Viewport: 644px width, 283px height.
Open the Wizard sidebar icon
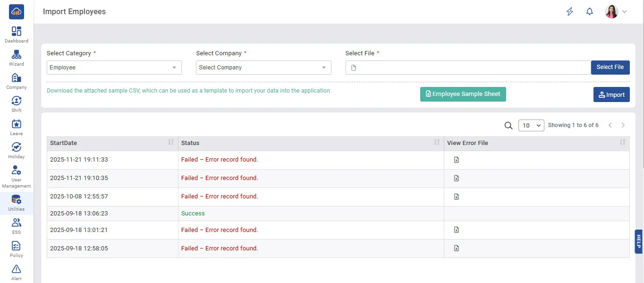[17, 58]
